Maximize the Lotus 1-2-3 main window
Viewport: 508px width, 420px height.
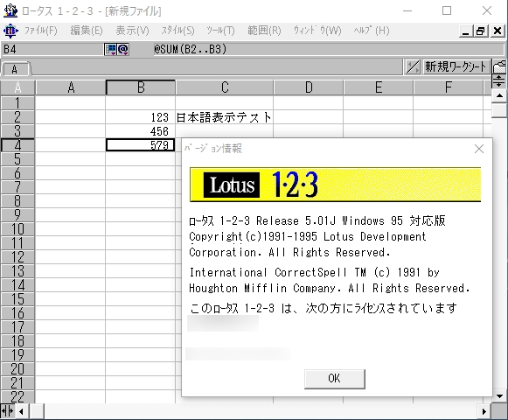[447, 10]
